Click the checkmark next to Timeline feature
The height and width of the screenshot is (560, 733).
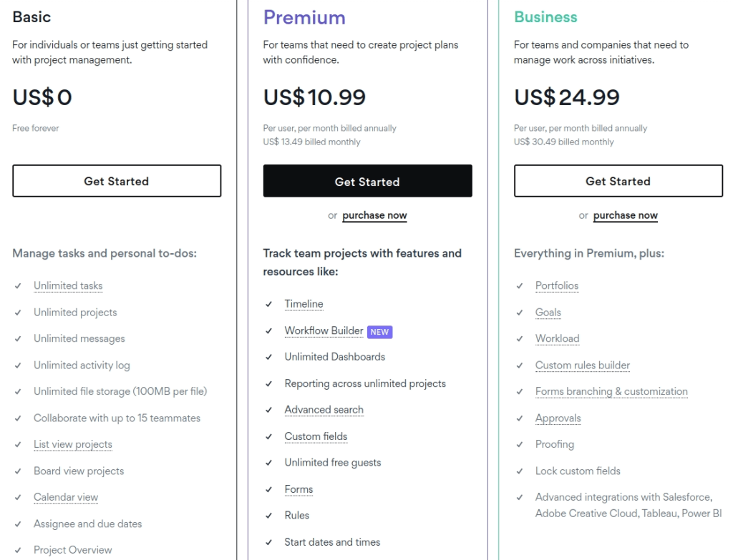tap(271, 304)
